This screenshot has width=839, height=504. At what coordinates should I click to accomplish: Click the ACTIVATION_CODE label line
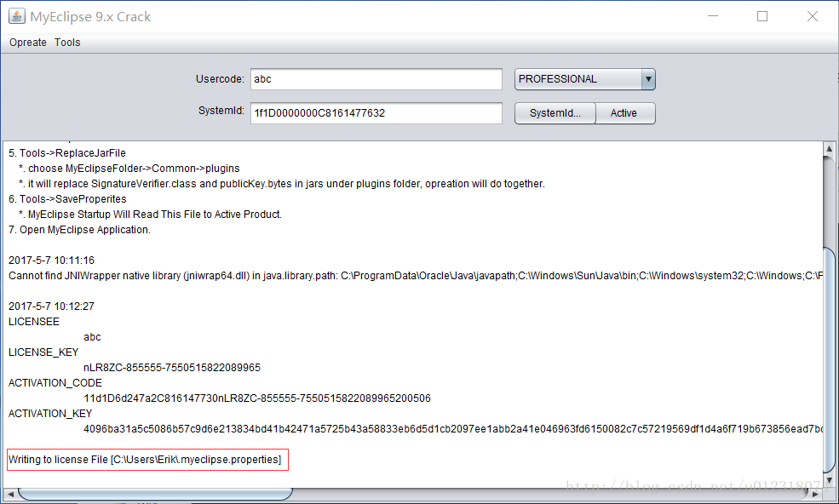coord(55,383)
